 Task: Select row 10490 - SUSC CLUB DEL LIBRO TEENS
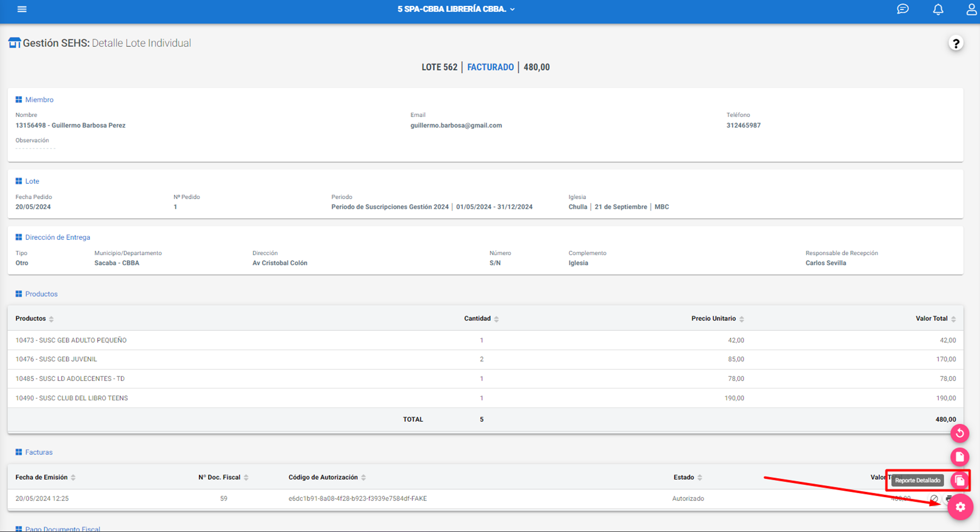tap(485, 398)
